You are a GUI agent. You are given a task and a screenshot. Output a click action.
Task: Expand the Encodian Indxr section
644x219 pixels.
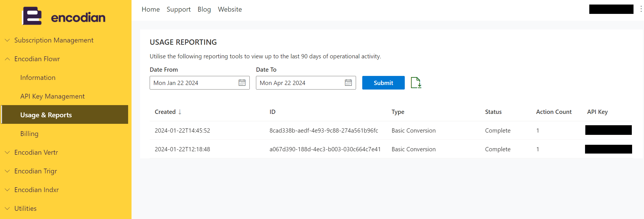point(8,190)
